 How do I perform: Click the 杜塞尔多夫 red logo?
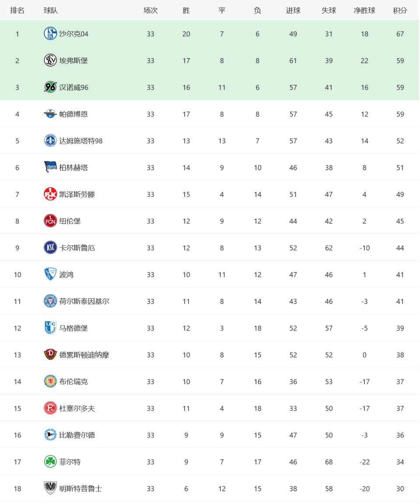[x=50, y=408]
